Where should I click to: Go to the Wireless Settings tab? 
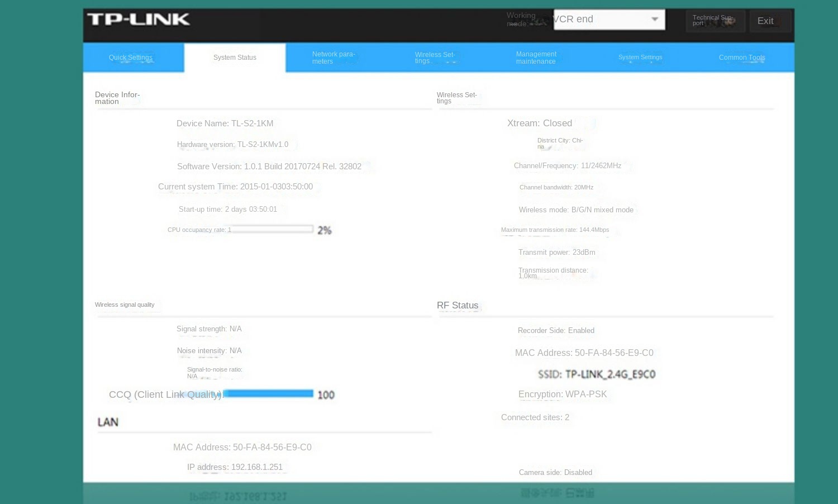coord(435,58)
